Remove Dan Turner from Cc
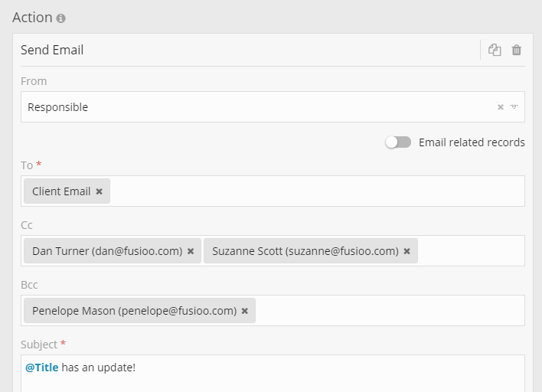Image resolution: width=542 pixels, height=392 pixels. tap(191, 251)
